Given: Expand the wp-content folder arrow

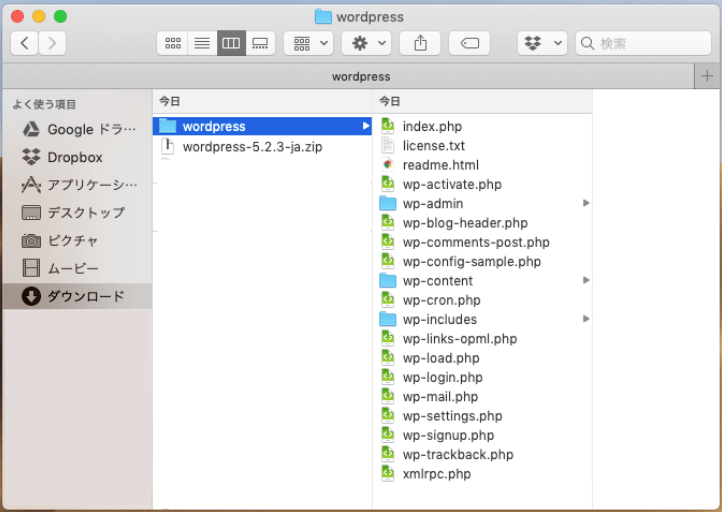Looking at the screenshot, I should [x=586, y=280].
